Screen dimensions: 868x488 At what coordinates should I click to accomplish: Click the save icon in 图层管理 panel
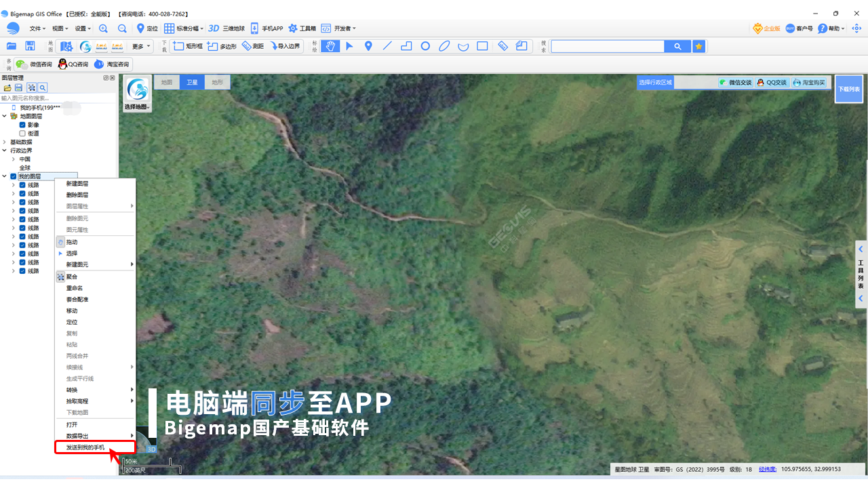tap(18, 88)
